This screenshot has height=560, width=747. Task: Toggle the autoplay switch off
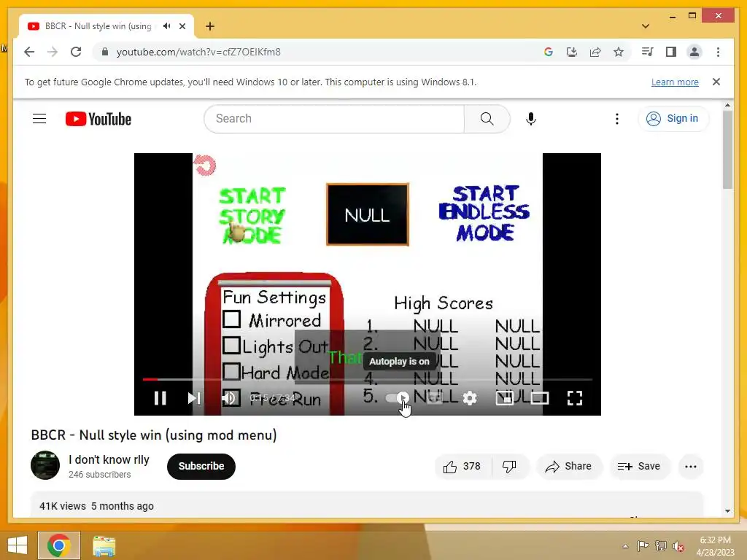pyautogui.click(x=398, y=397)
